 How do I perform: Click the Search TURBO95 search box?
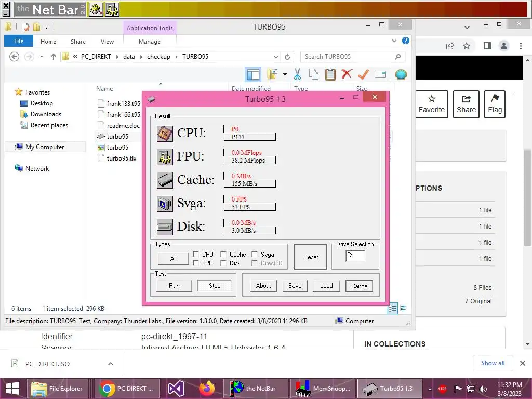(353, 57)
